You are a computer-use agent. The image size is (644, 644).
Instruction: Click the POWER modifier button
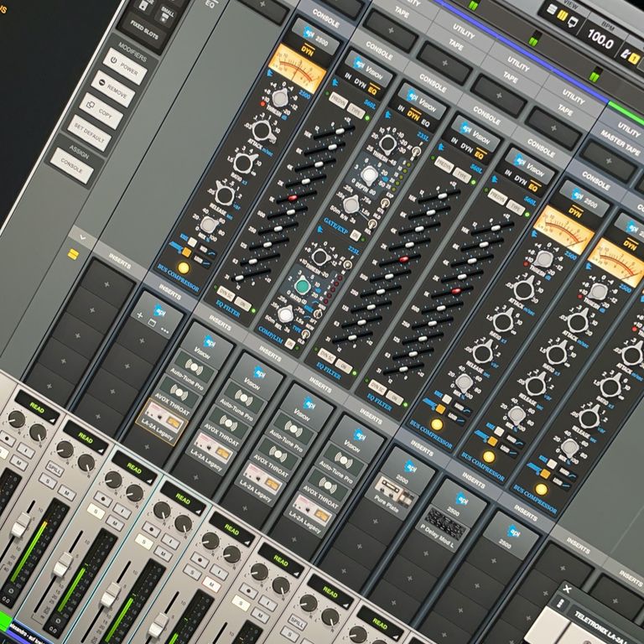click(125, 66)
